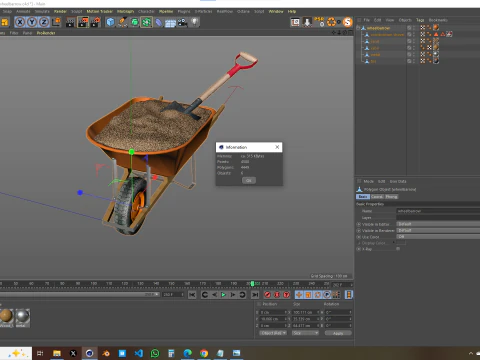Click Keyframe Selection red button
480x360 pixels.
286,295
